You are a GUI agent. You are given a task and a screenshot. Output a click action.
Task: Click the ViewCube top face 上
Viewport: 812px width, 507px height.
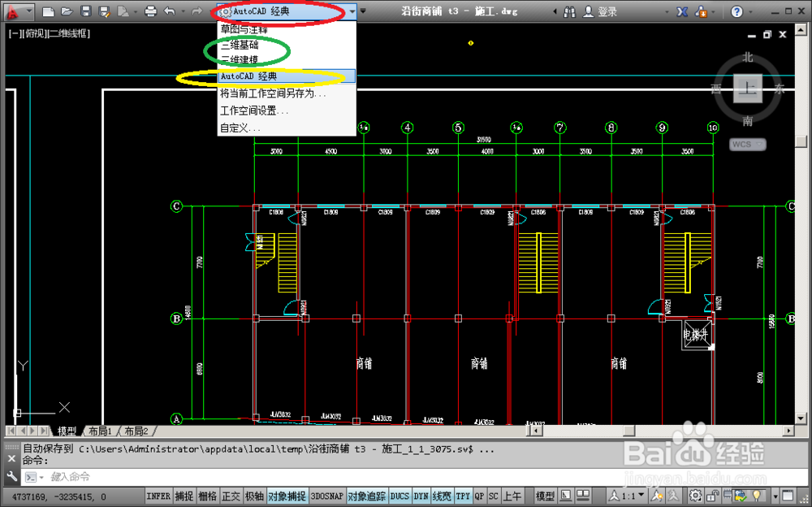click(747, 88)
